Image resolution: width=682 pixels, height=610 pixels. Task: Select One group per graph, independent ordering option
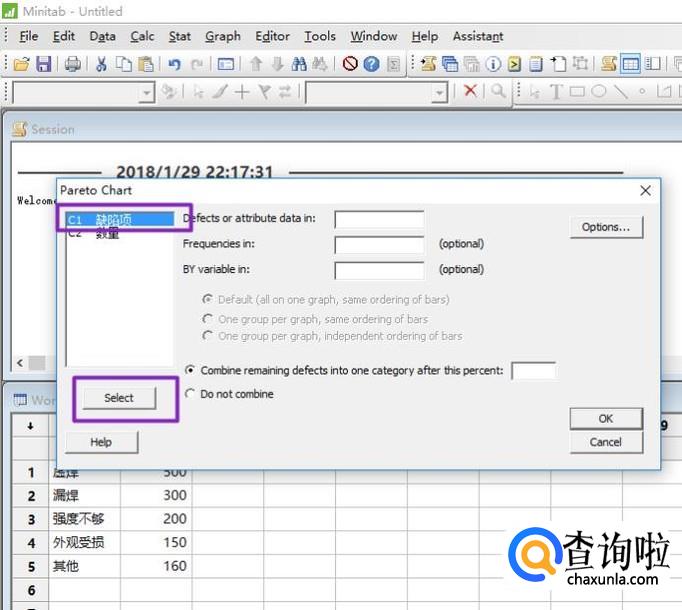click(207, 336)
